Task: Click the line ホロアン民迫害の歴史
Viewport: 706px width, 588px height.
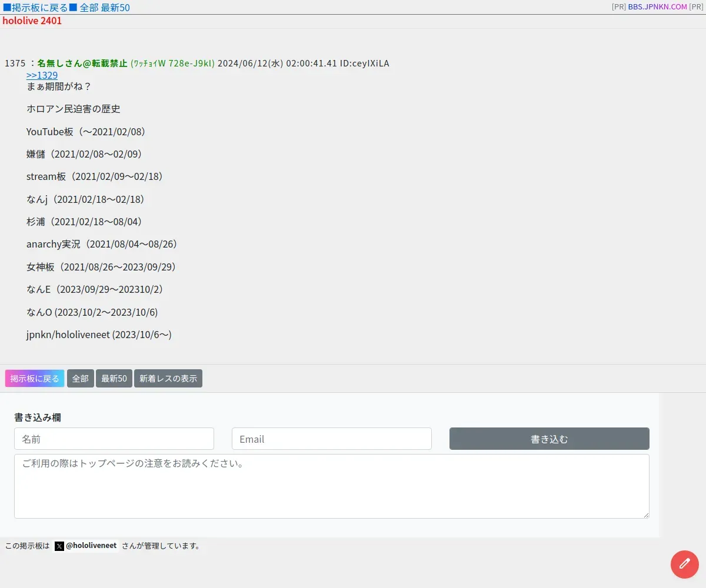Action: (74, 109)
